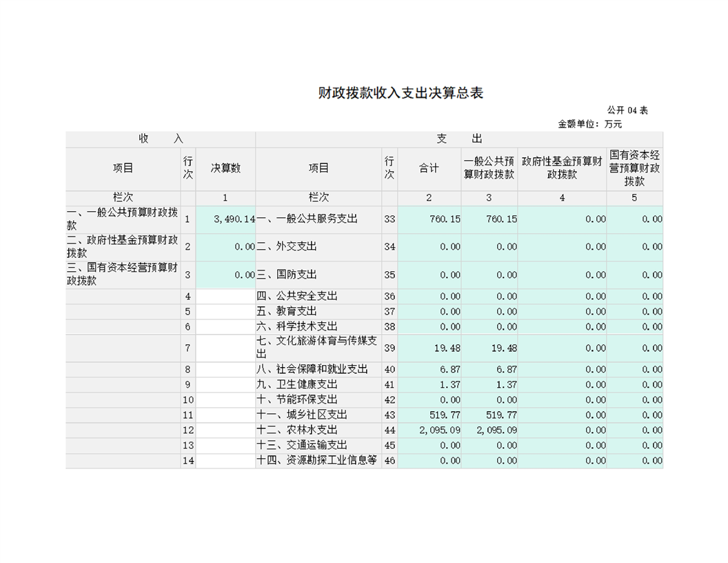728x563 pixels.
Task: Click the 金额单位：万元 text
Action: pyautogui.click(x=589, y=124)
